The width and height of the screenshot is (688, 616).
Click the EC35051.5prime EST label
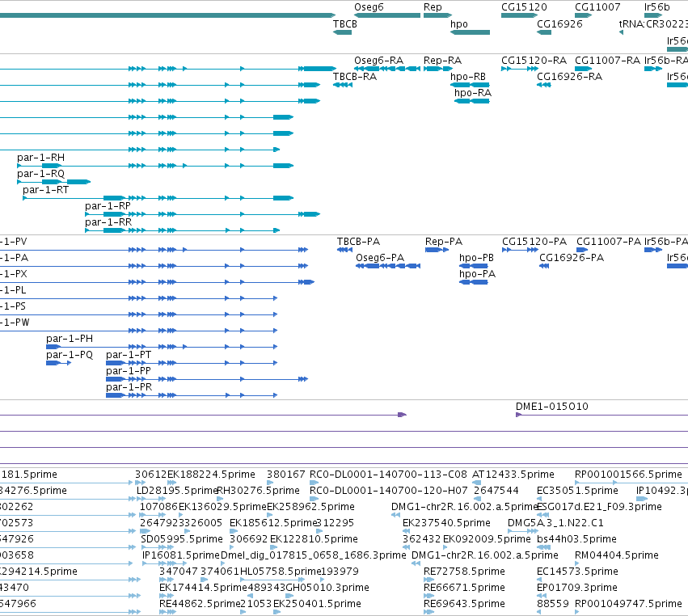(577, 490)
